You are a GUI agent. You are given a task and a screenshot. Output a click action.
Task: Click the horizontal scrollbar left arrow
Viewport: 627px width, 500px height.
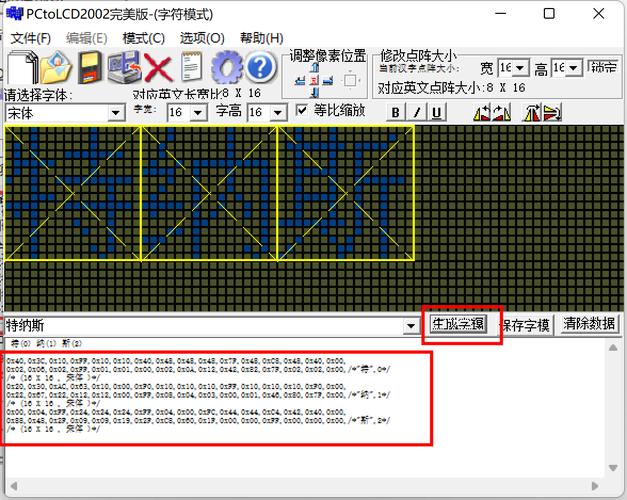[x=14, y=486]
